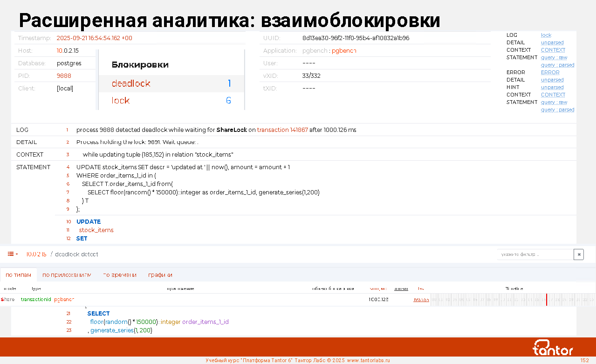Click the red marker on the Timeline
This screenshot has width=596, height=364.
click(547, 299)
